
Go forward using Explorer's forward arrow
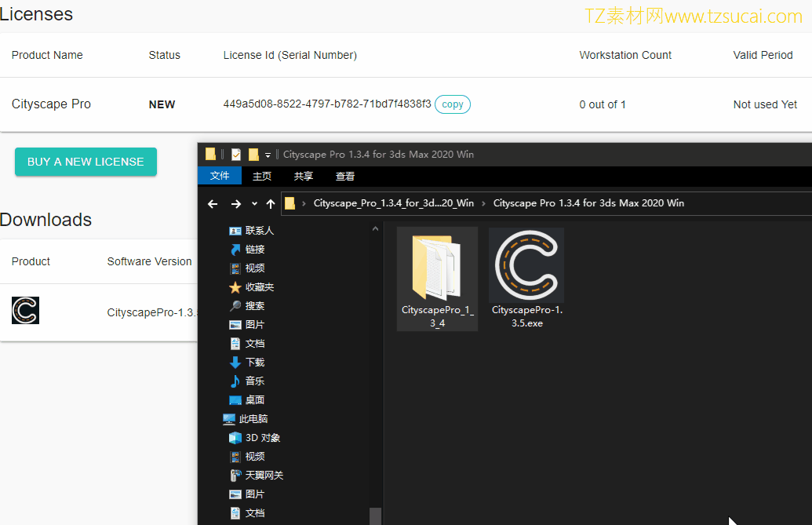[x=235, y=203]
